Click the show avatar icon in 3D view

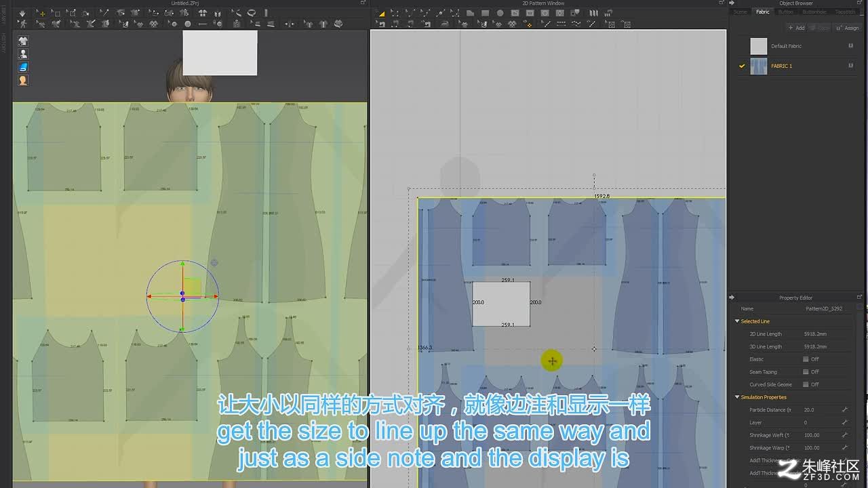(x=23, y=54)
